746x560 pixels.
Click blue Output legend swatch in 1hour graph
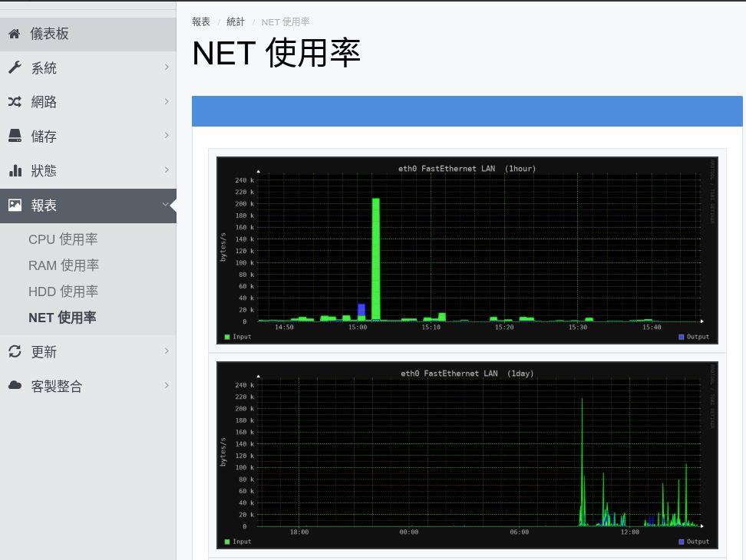[682, 337]
